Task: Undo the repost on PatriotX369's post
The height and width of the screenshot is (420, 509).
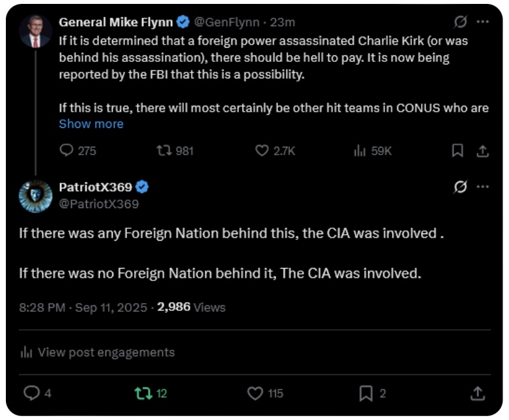Action: point(141,393)
